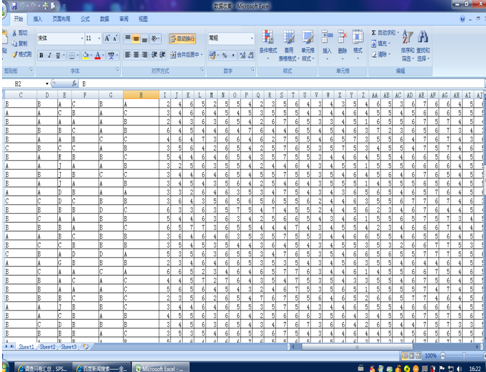Screen dimensions: 486x372
Task: Switch to the Review (审阅) tab
Action: [x=124, y=19]
